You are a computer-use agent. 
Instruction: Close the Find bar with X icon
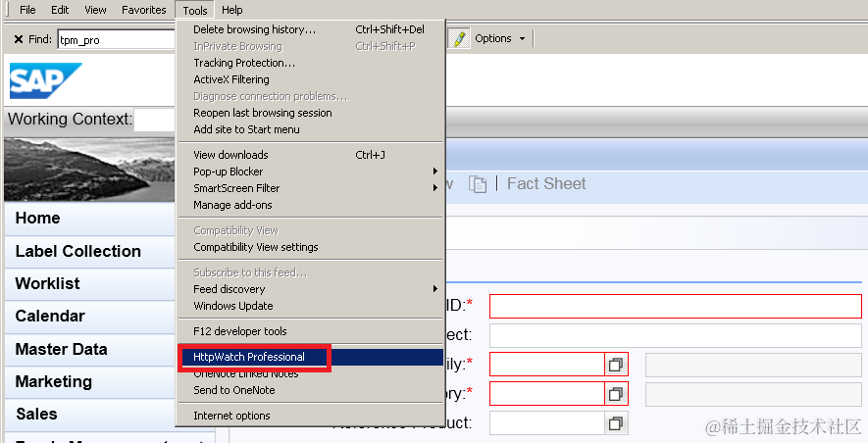[x=19, y=39]
